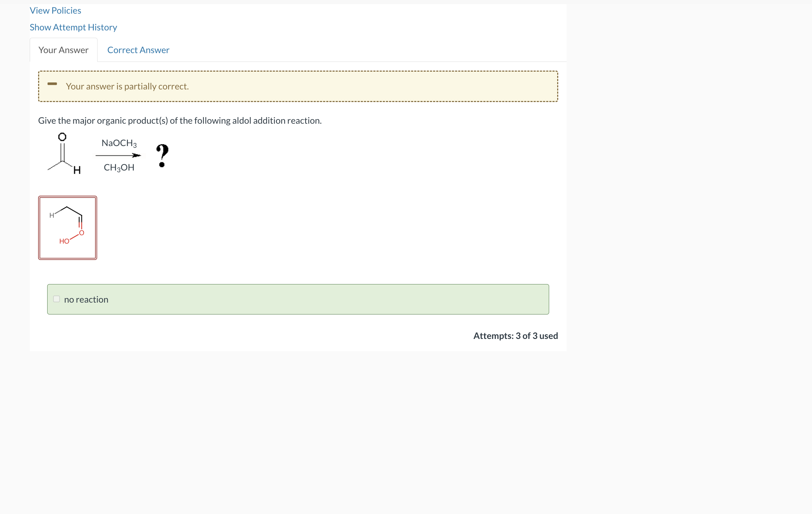Viewport: 812px width, 514px height.
Task: Click the red-bordered answer structure box
Action: pos(67,227)
